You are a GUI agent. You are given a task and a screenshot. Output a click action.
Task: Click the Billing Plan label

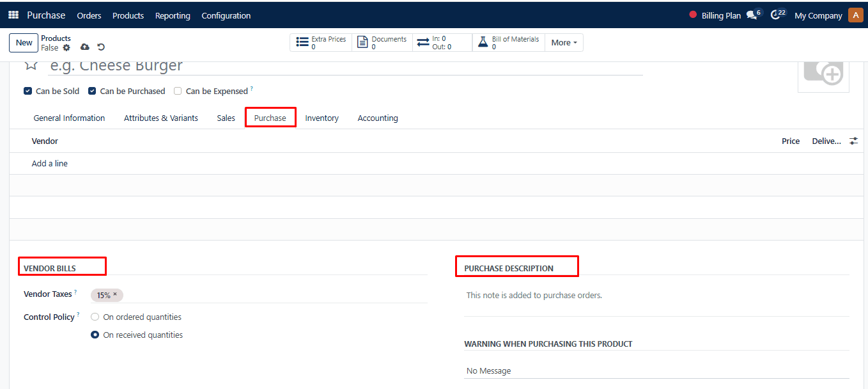coord(721,15)
